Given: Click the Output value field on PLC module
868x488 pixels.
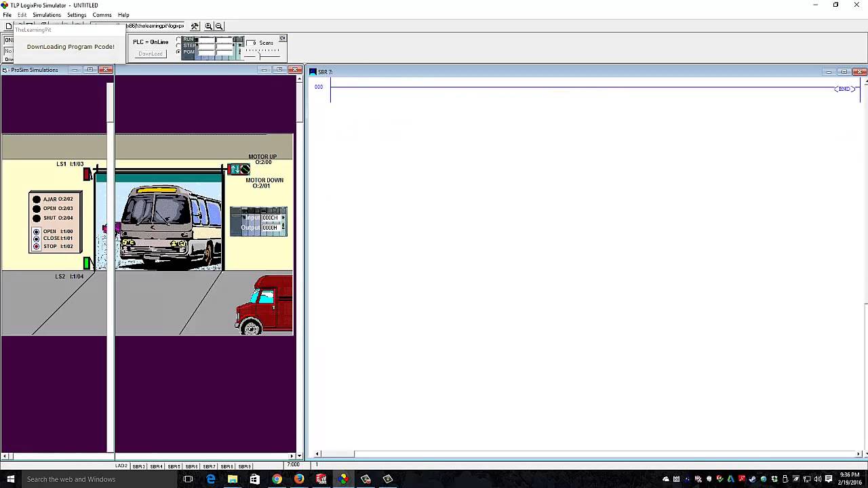Looking at the screenshot, I should click(x=270, y=228).
